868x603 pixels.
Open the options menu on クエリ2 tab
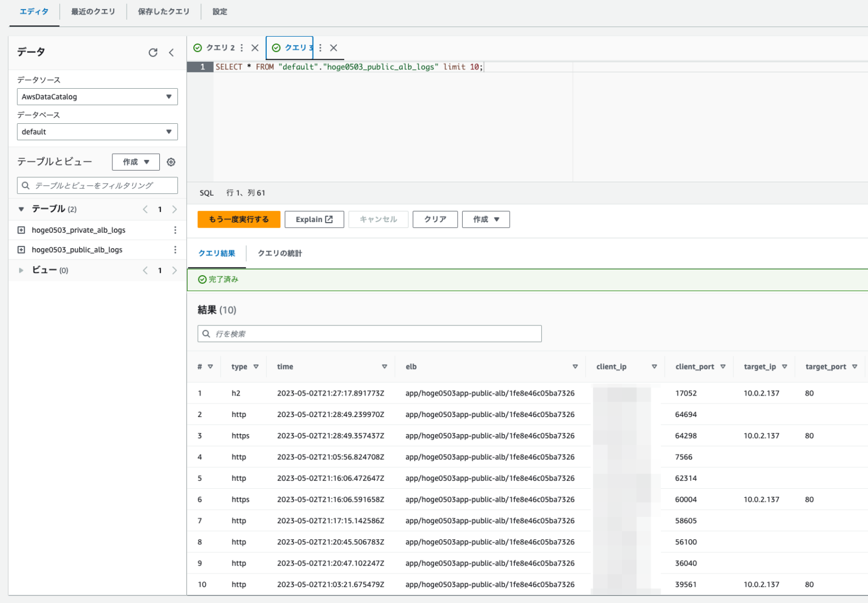241,47
